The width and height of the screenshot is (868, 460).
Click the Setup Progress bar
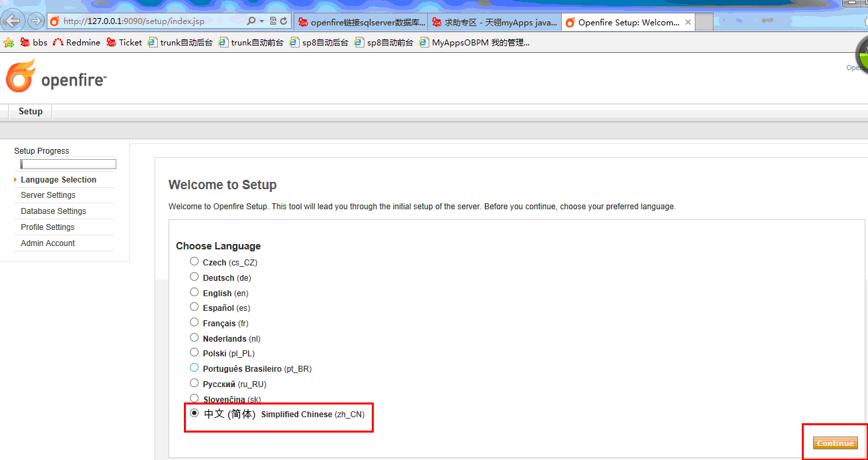pyautogui.click(x=68, y=164)
